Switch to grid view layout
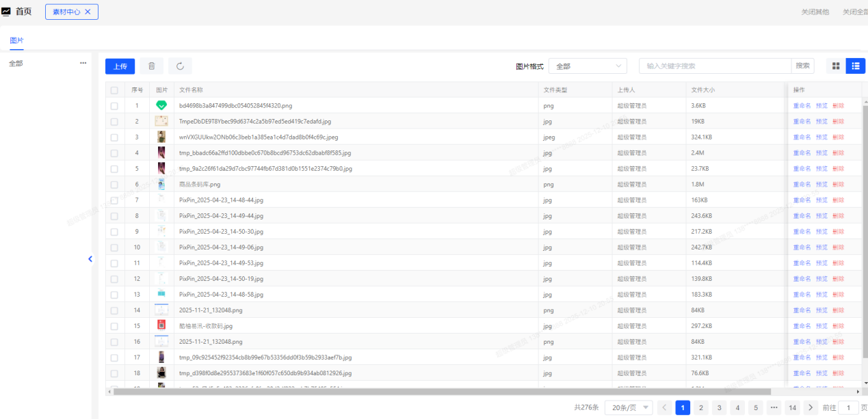868x419 pixels. click(x=836, y=66)
